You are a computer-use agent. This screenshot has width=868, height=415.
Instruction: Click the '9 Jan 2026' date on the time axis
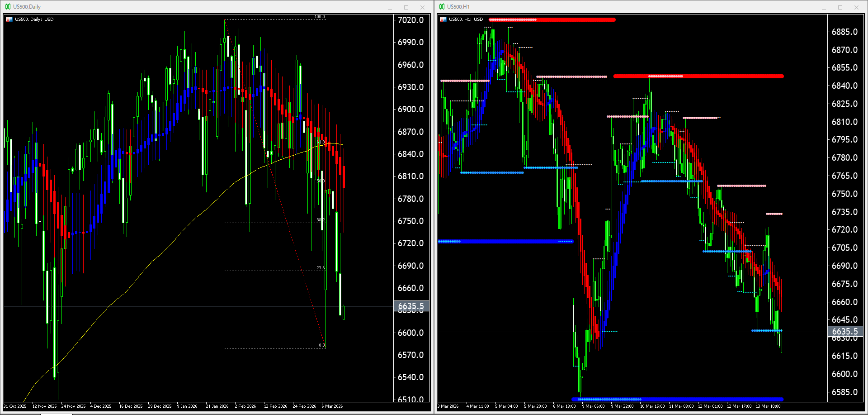click(187, 406)
